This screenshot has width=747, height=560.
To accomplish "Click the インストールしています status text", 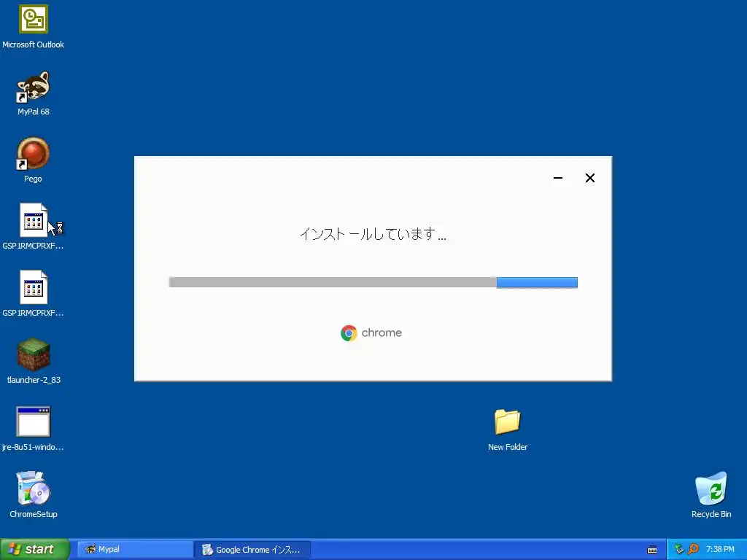I will click(x=373, y=234).
